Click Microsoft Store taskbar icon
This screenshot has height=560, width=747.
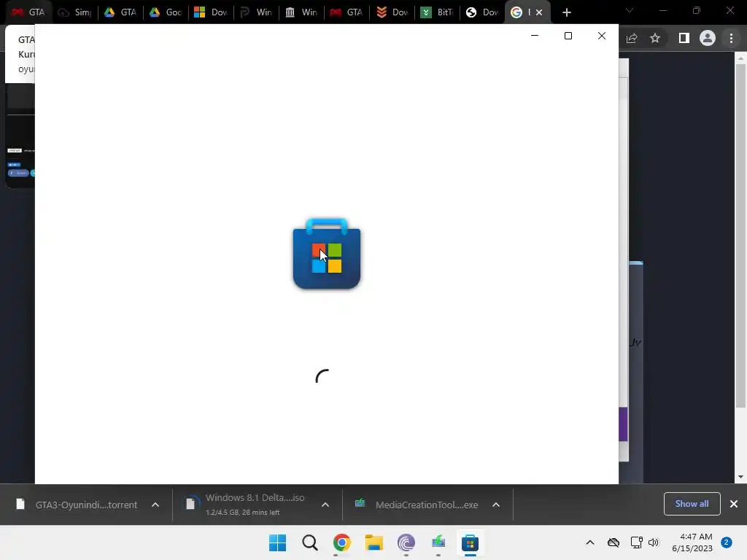tap(471, 542)
